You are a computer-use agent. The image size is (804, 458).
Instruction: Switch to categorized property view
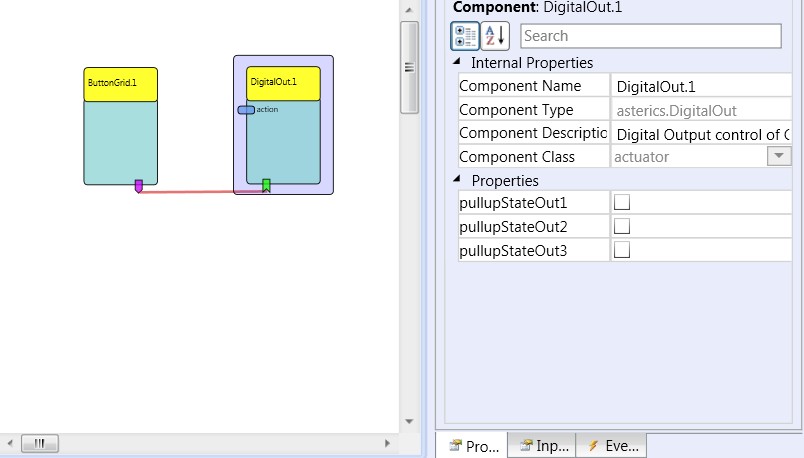pyautogui.click(x=465, y=36)
